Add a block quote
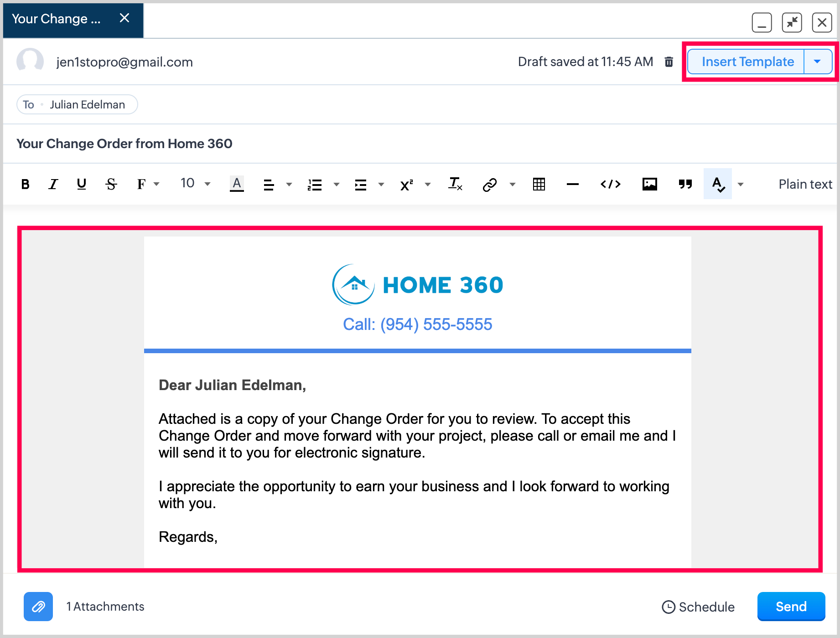840x638 pixels. point(685,184)
